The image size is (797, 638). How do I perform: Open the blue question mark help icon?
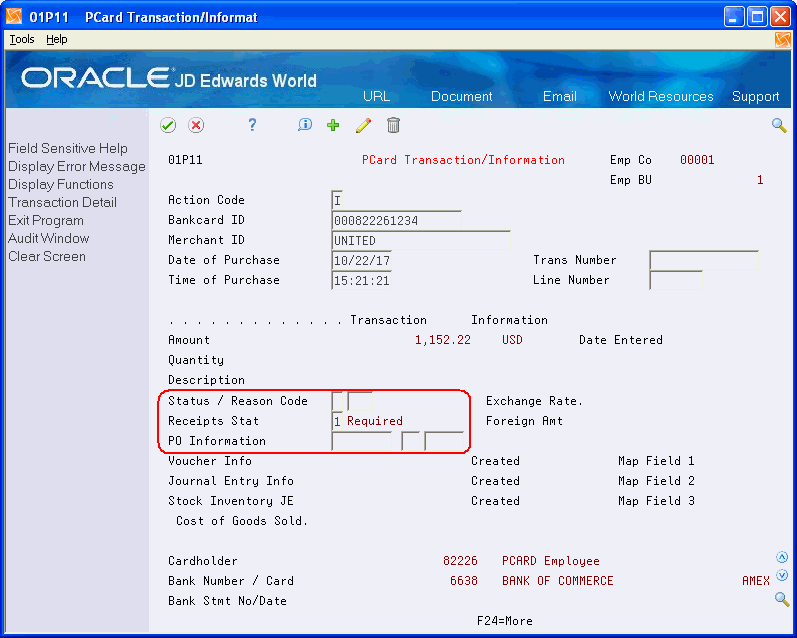[252, 125]
